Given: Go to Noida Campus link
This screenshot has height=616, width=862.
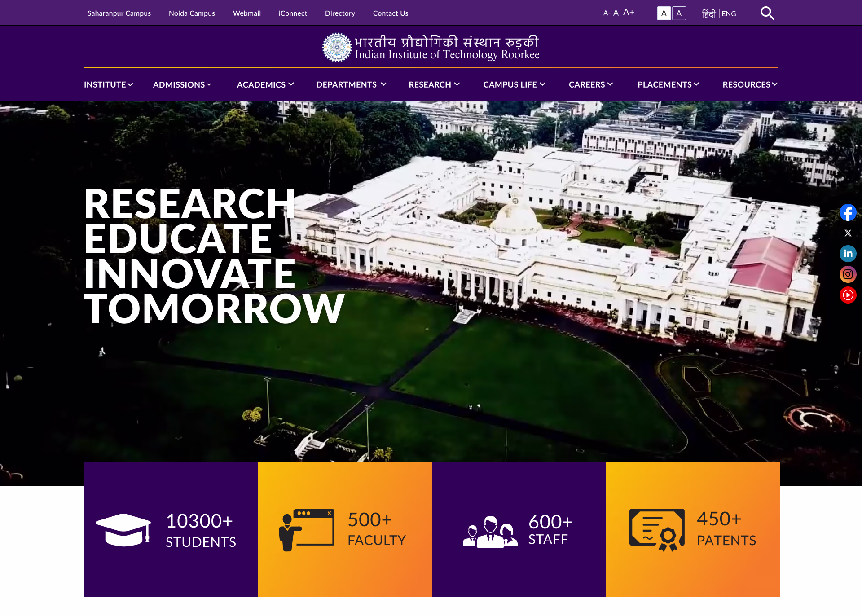Looking at the screenshot, I should [192, 13].
